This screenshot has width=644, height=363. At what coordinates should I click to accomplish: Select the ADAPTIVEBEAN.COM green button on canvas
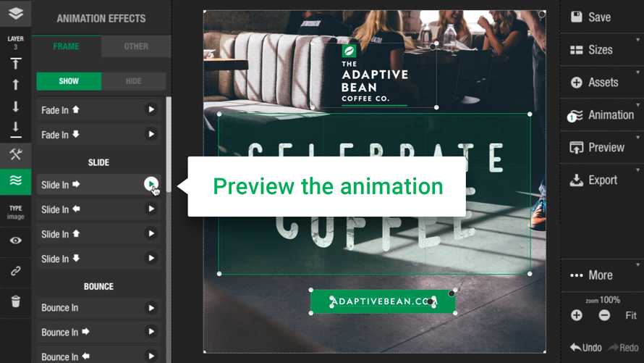(383, 301)
